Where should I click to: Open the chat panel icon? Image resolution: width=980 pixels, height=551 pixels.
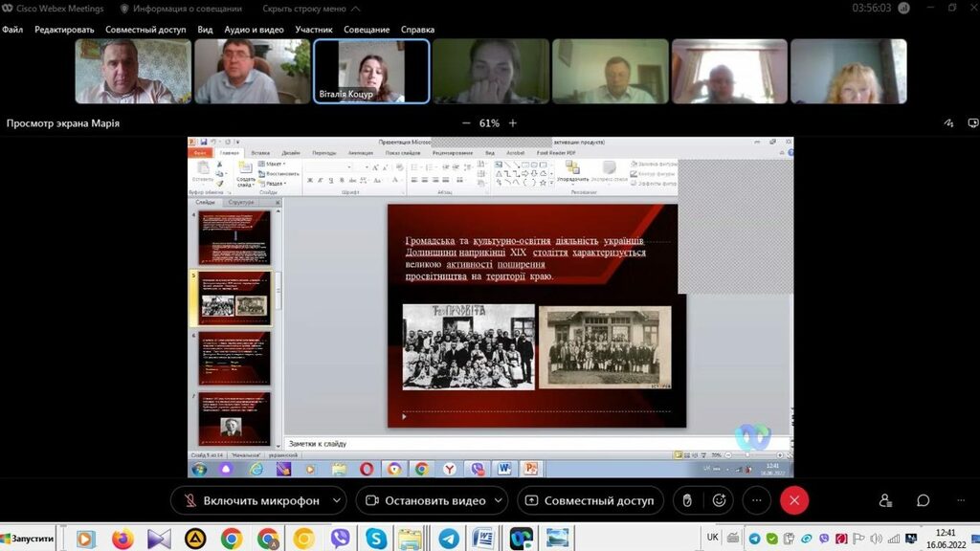pos(923,500)
